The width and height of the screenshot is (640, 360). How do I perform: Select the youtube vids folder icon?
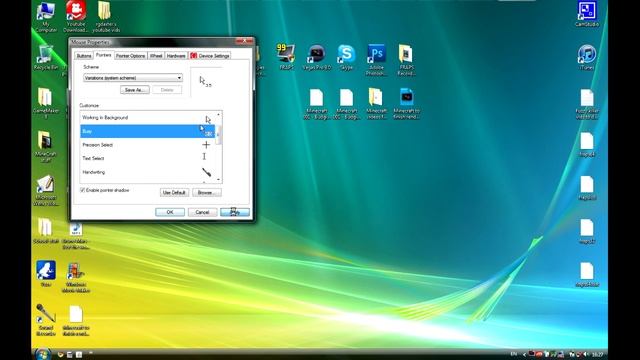click(x=106, y=17)
